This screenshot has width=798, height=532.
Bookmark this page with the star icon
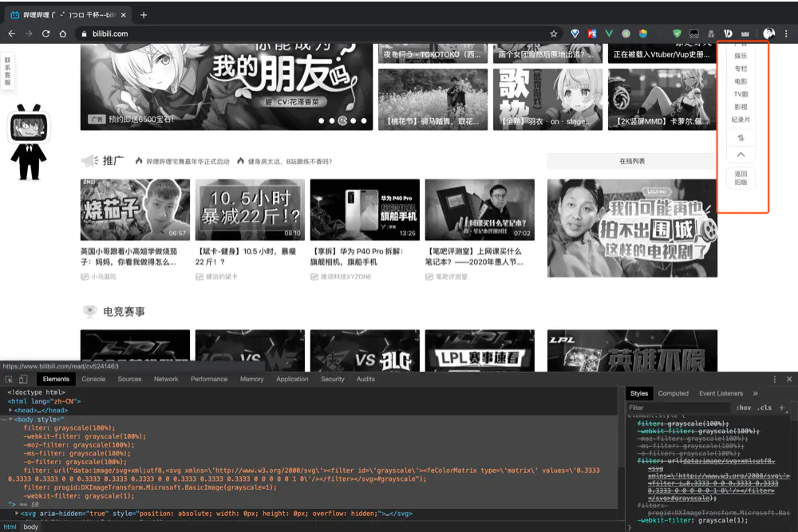click(x=554, y=33)
